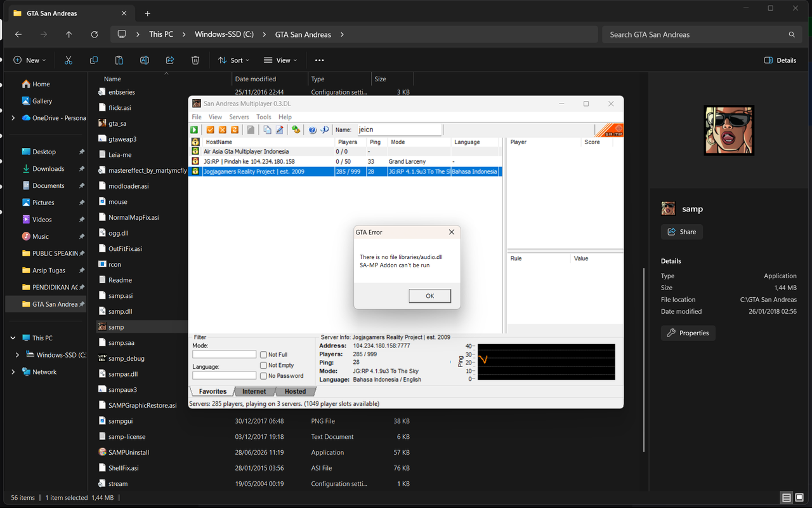Click the Rename icon in Explorer toolbar
This screenshot has height=508, width=812.
click(145, 60)
